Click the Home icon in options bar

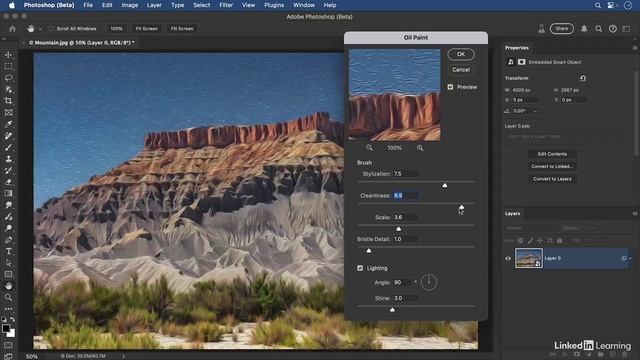point(12,29)
